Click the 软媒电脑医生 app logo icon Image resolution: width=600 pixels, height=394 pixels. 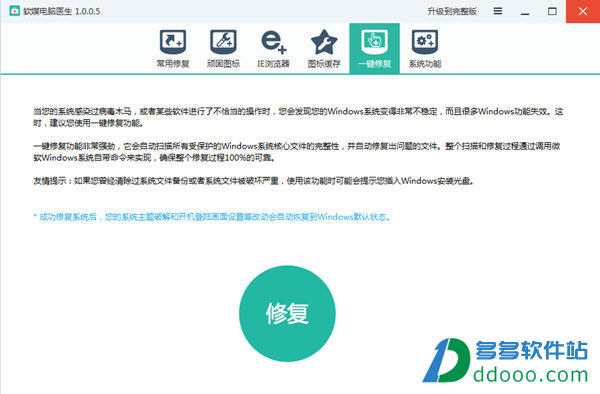point(15,11)
